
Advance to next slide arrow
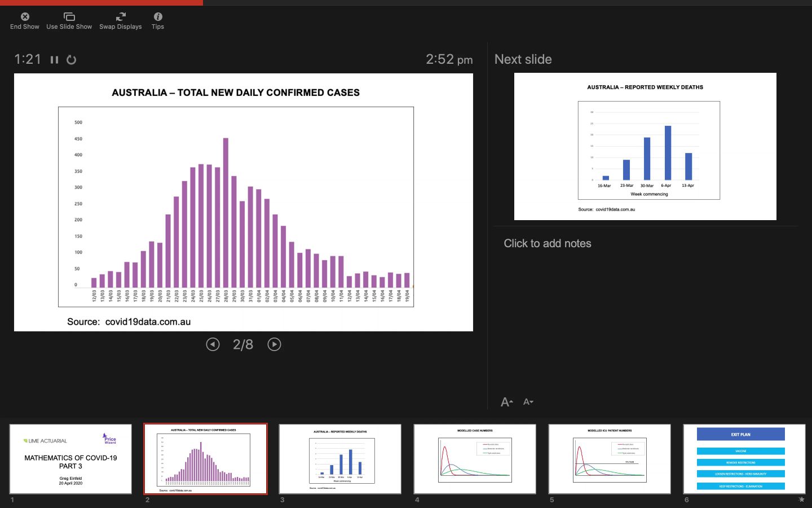[x=274, y=344]
